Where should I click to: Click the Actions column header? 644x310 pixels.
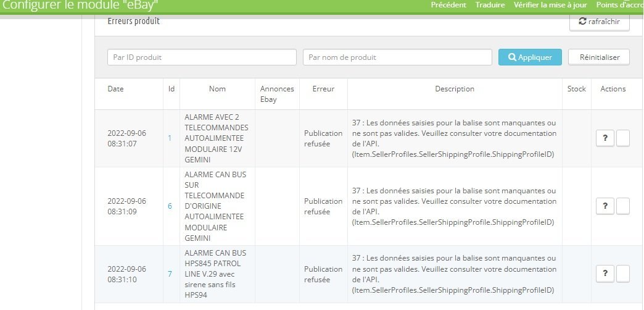613,89
